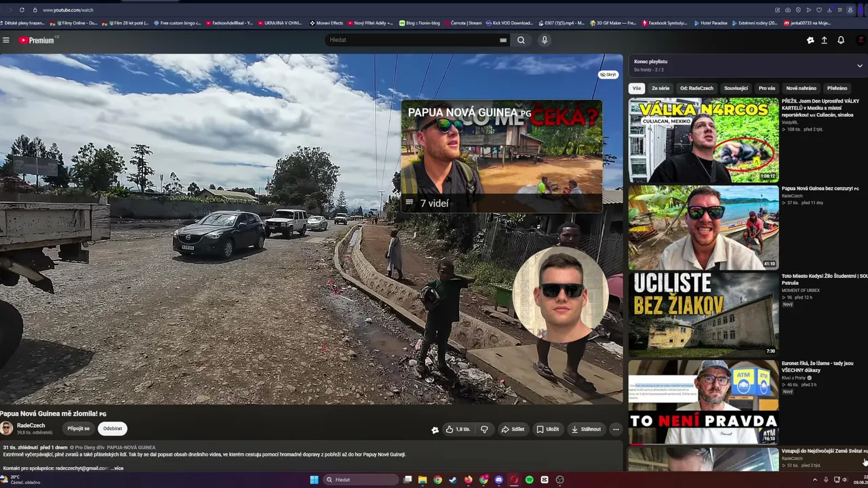Select the Vše filter chip
The width and height of the screenshot is (868, 488).
click(637, 88)
